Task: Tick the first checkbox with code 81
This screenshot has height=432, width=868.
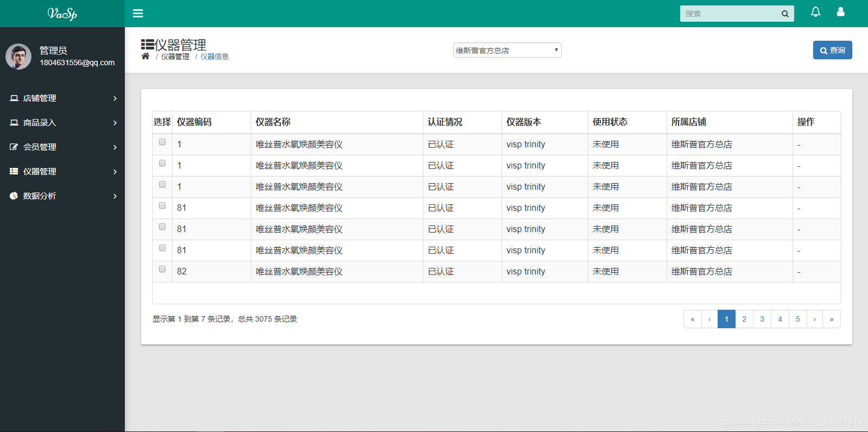Action: (x=162, y=205)
